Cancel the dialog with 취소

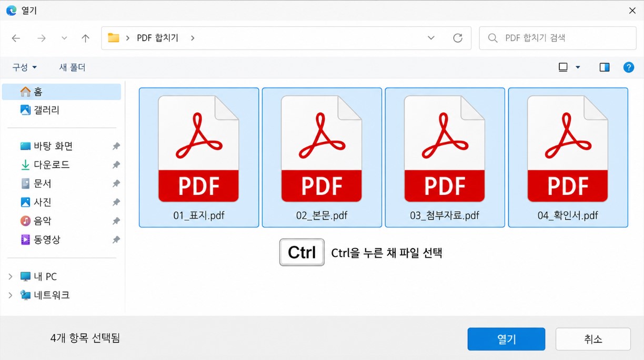tap(593, 339)
